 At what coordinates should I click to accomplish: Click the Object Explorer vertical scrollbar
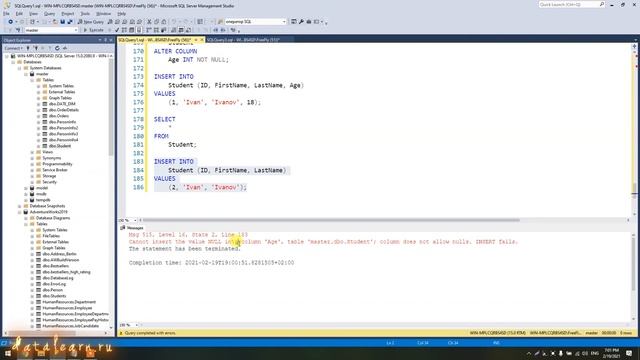[111, 106]
